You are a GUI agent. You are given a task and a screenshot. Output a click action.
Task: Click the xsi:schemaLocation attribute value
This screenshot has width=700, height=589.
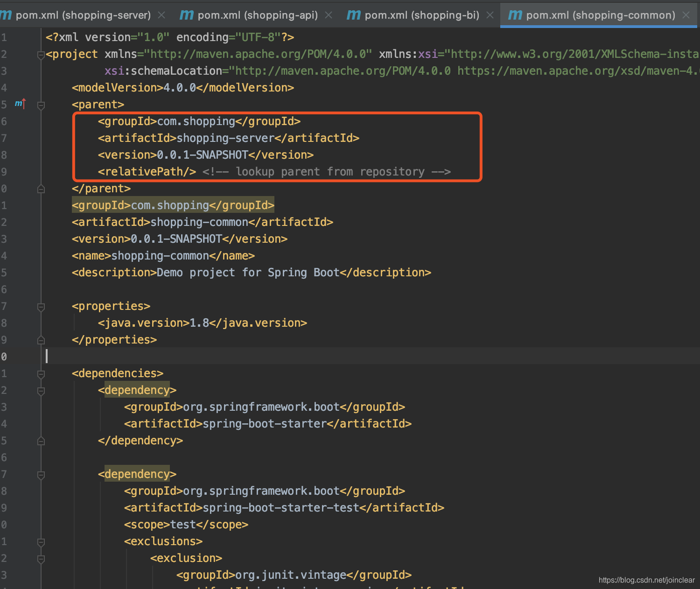click(x=464, y=71)
